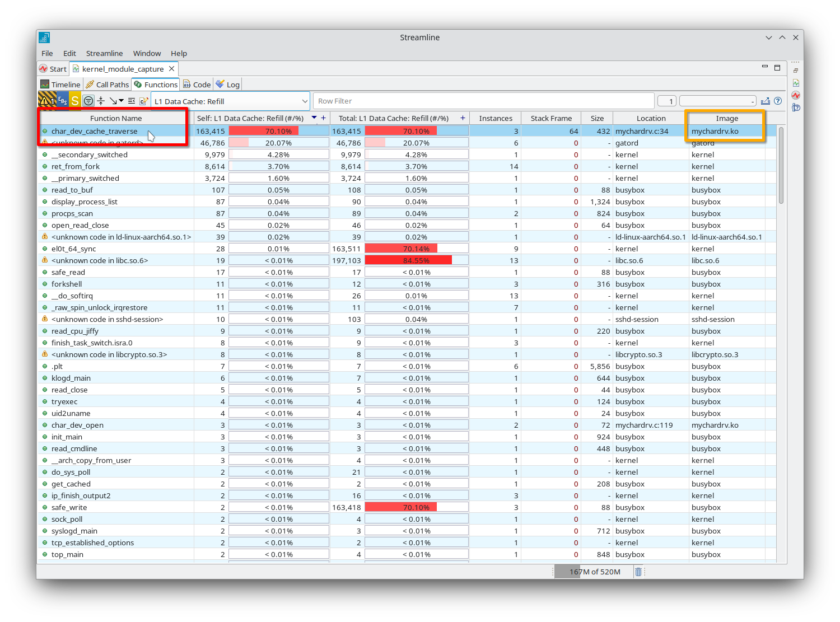The image size is (840, 622).
Task: Open the export results icon near Row Filter
Action: point(766,101)
